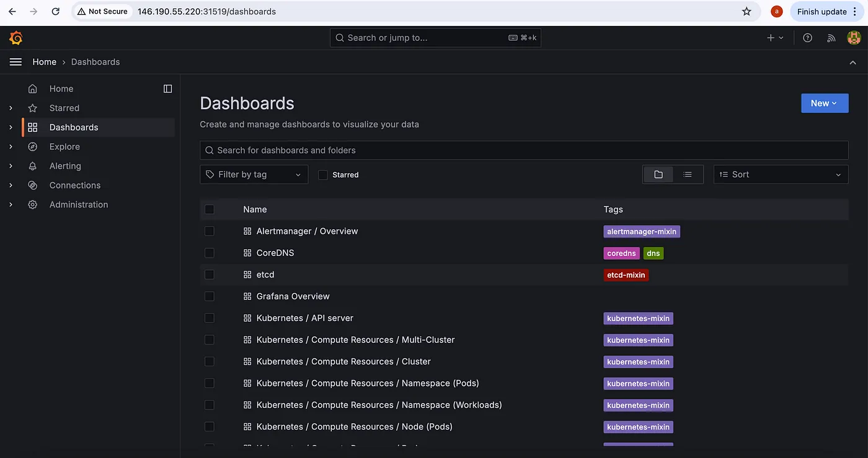Expand the Dashboards section chevron
Viewport: 868px width, 458px height.
pyautogui.click(x=11, y=128)
